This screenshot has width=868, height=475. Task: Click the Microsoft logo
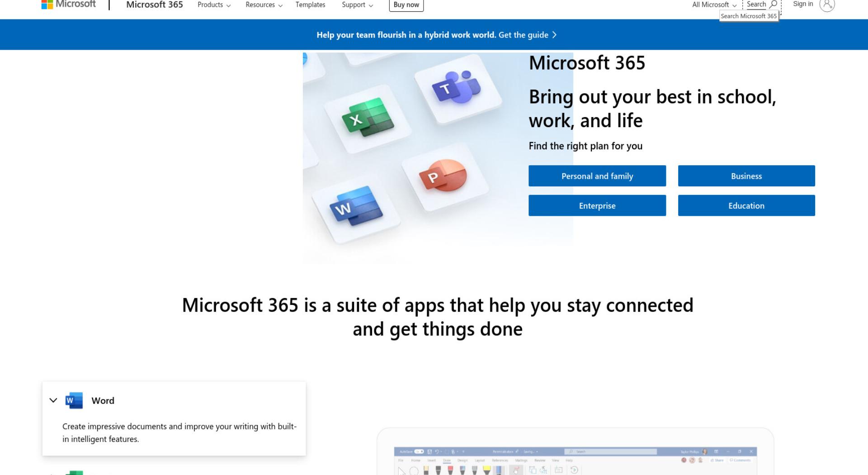click(x=68, y=5)
